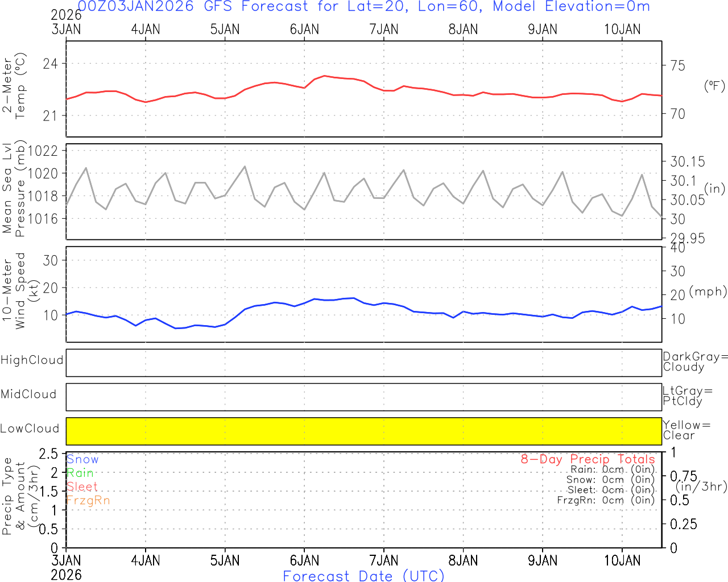
Task: Click the LowCloud row label
Action: (x=30, y=429)
